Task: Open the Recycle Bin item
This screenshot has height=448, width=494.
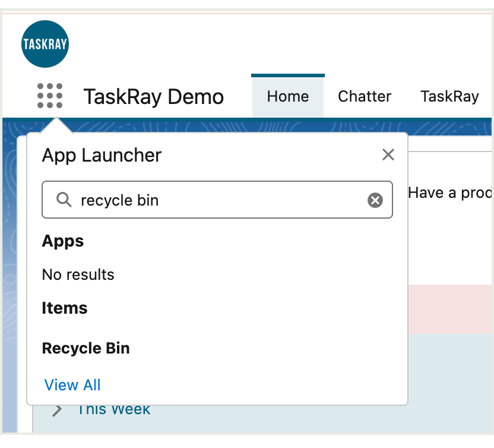Action: [85, 348]
